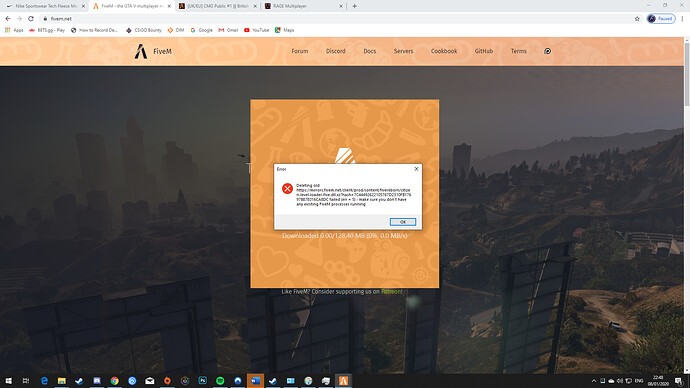Close the RAGE Multiplayer tab

341,6
